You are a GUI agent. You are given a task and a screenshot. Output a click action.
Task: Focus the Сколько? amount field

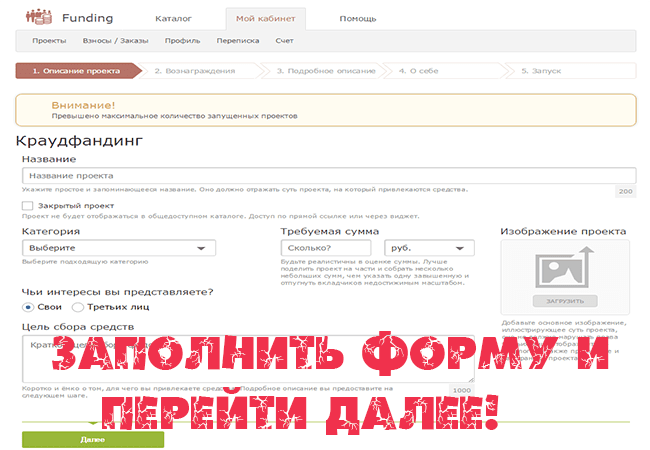click(326, 248)
